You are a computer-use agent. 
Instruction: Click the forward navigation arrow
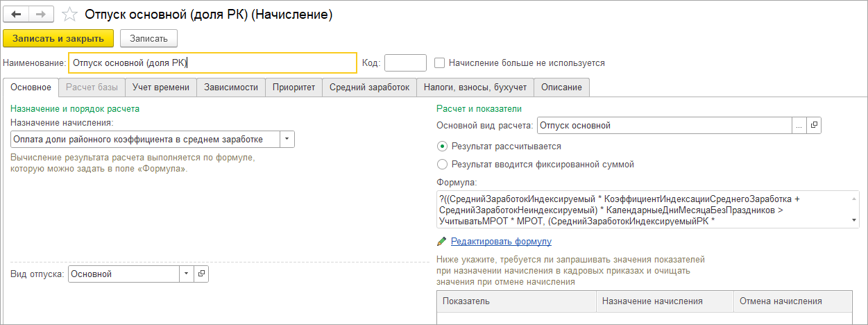pyautogui.click(x=41, y=14)
